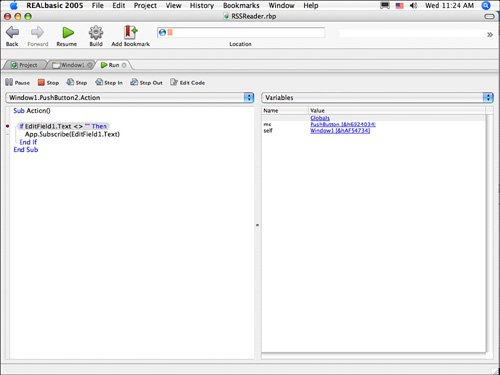Click the display icon in menu bar
This screenshot has width=500, height=375.
pos(385,5)
